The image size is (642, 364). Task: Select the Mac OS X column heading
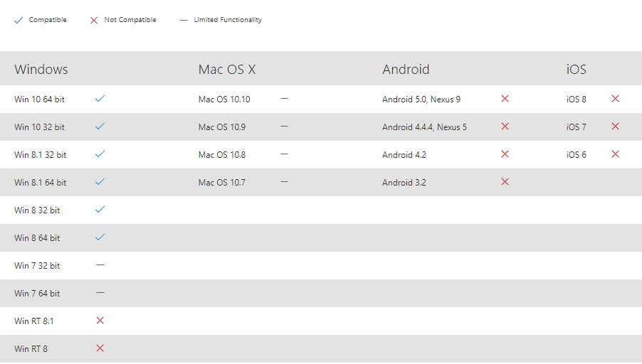coord(226,69)
